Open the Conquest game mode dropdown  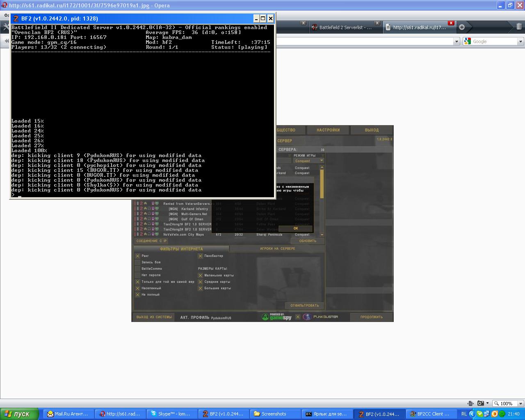click(309, 161)
